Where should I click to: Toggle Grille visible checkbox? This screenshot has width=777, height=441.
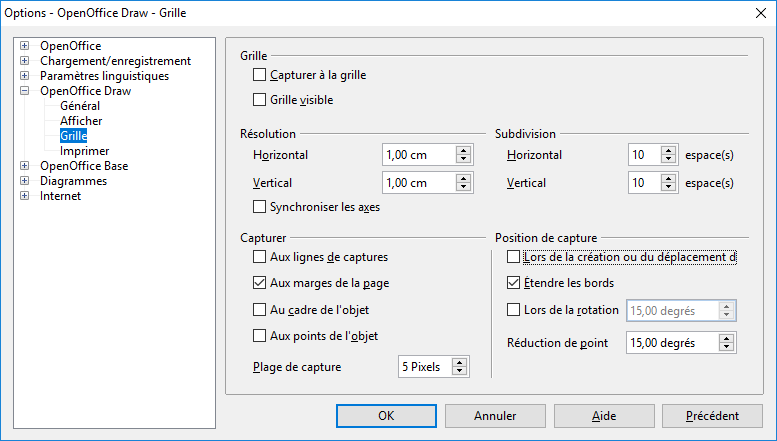[259, 100]
